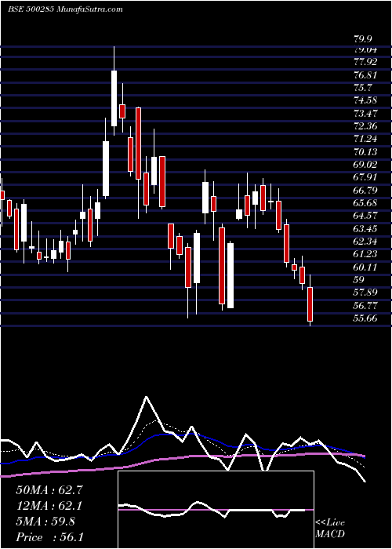Click the Price : 56.1 reading
392x549 pixels.
49,537
